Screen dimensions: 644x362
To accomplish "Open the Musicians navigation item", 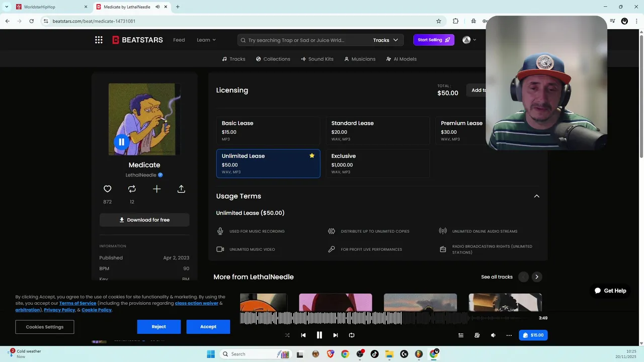I will 360,59.
